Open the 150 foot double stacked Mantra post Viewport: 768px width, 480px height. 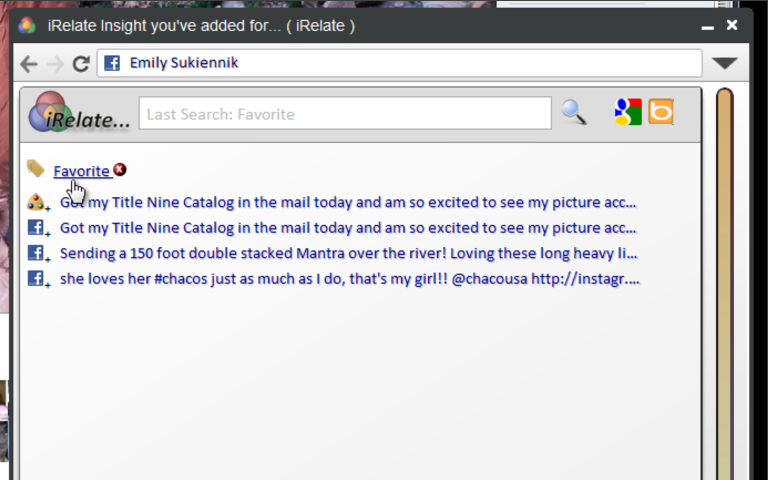coord(348,253)
